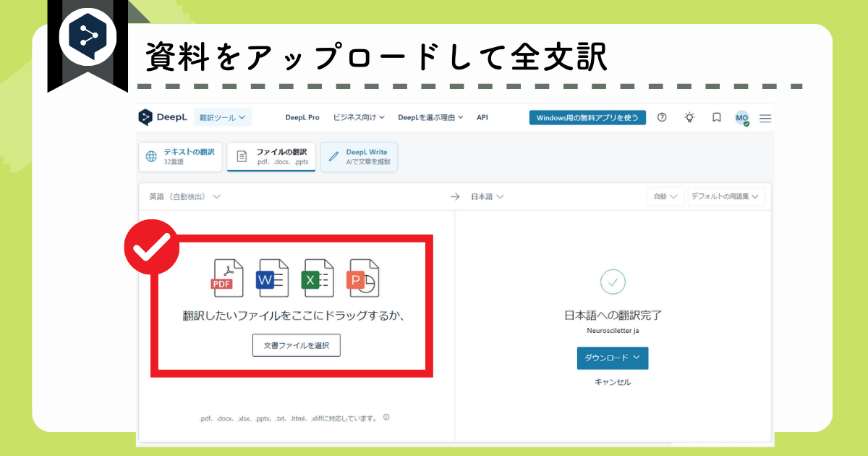The image size is (868, 456).
Task: Click the PDF file type icon
Action: 227,278
